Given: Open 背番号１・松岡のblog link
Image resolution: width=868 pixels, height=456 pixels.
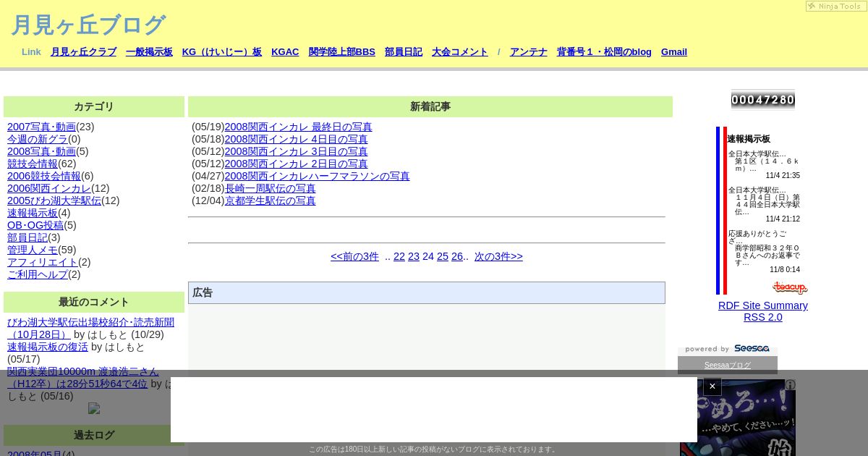Looking at the screenshot, I should pos(604,52).
